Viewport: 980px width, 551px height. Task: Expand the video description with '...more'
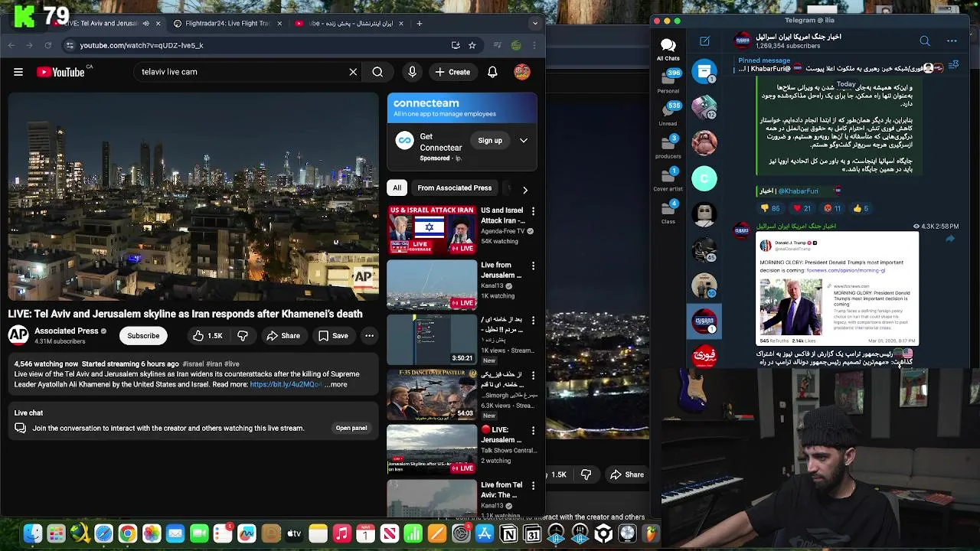[336, 385]
